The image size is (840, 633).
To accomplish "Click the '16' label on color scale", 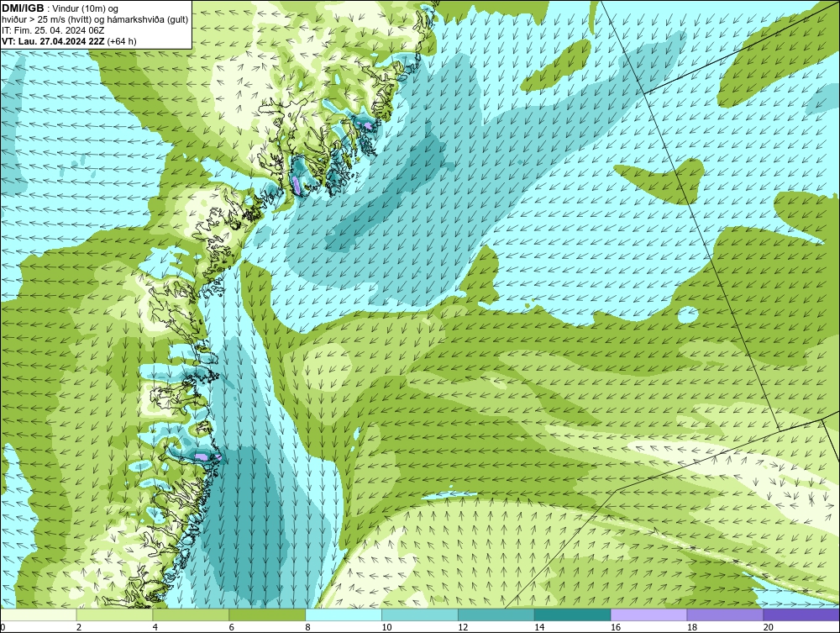I will click(x=616, y=627).
